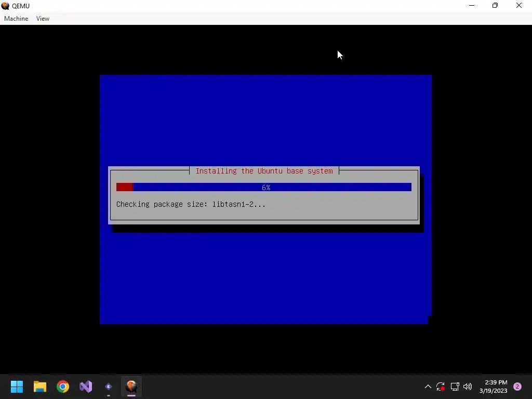The image size is (532, 399).
Task: Open the View menu
Action: (x=43, y=19)
